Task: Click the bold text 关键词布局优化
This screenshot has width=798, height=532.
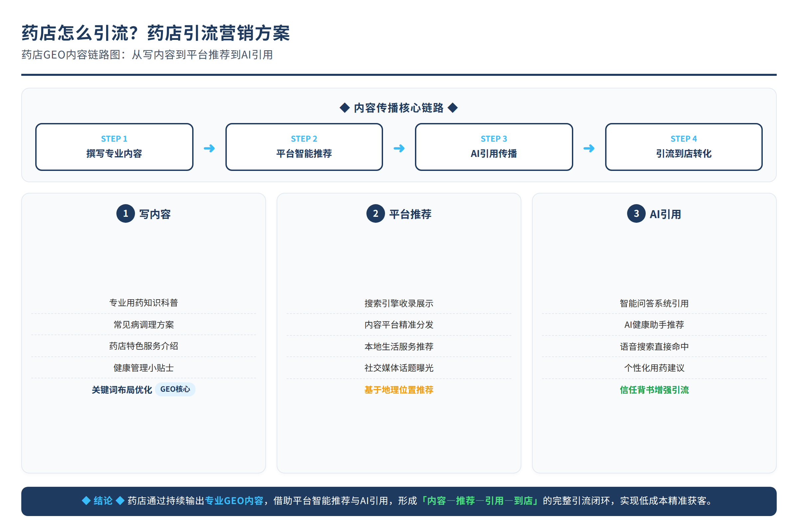Action: (122, 390)
